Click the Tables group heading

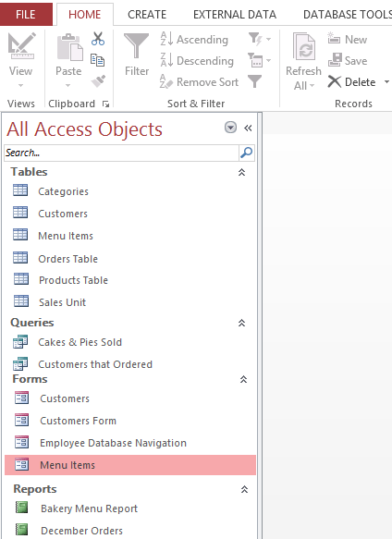(29, 172)
